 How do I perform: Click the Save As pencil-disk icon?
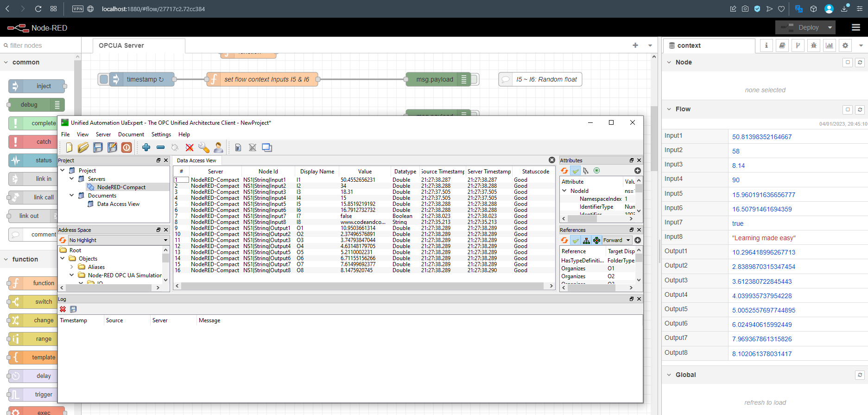pyautogui.click(x=112, y=147)
